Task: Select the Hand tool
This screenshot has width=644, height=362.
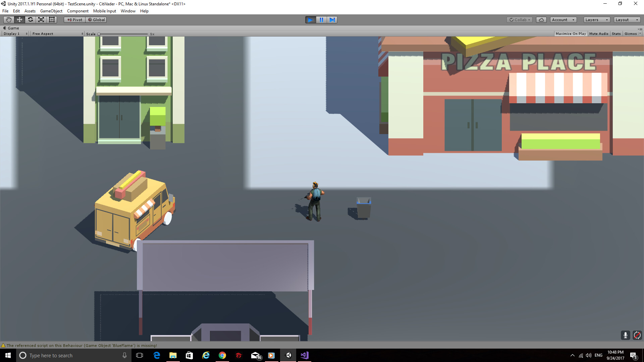Action: click(9, 20)
